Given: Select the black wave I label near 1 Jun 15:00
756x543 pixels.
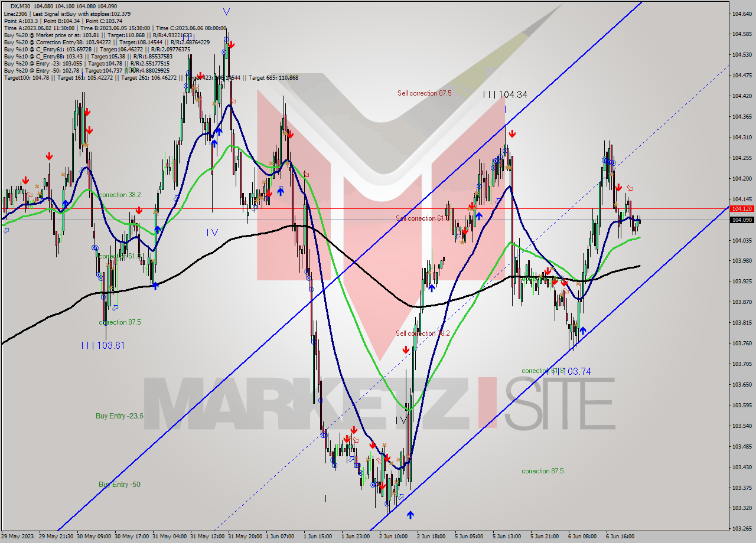Looking at the screenshot, I should coord(325,499).
